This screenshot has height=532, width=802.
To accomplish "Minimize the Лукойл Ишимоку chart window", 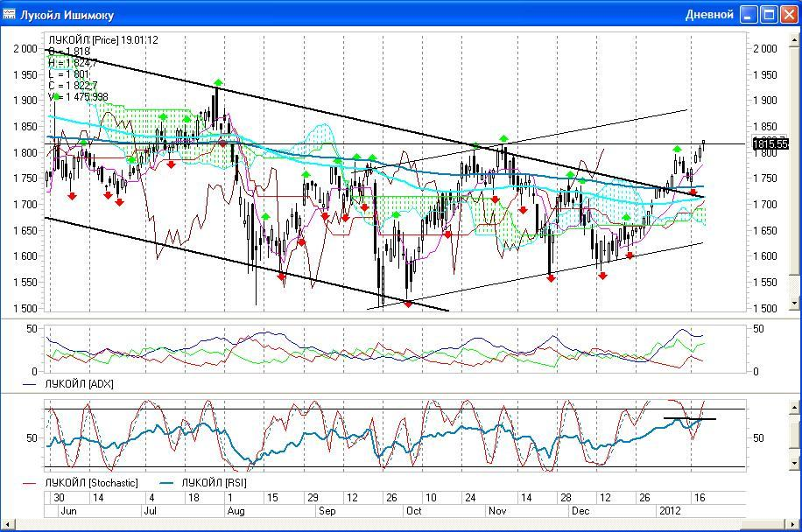I will pos(749,14).
